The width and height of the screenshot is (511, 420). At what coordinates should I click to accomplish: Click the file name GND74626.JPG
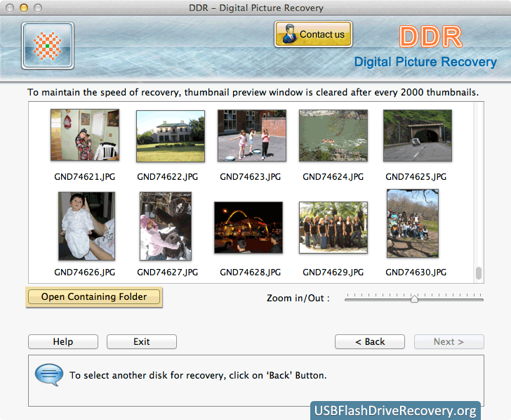[85, 273]
